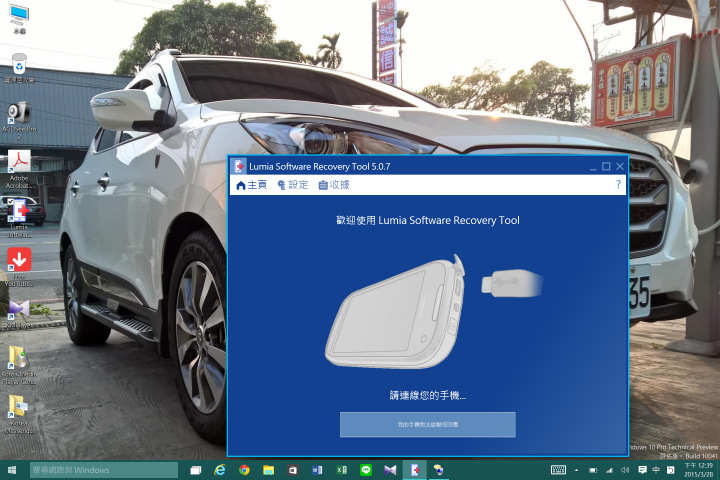This screenshot has width=720, height=480.
Task: Click the 歡迎使用 Lumia Software Recovery Tool heading
Action: (x=428, y=220)
